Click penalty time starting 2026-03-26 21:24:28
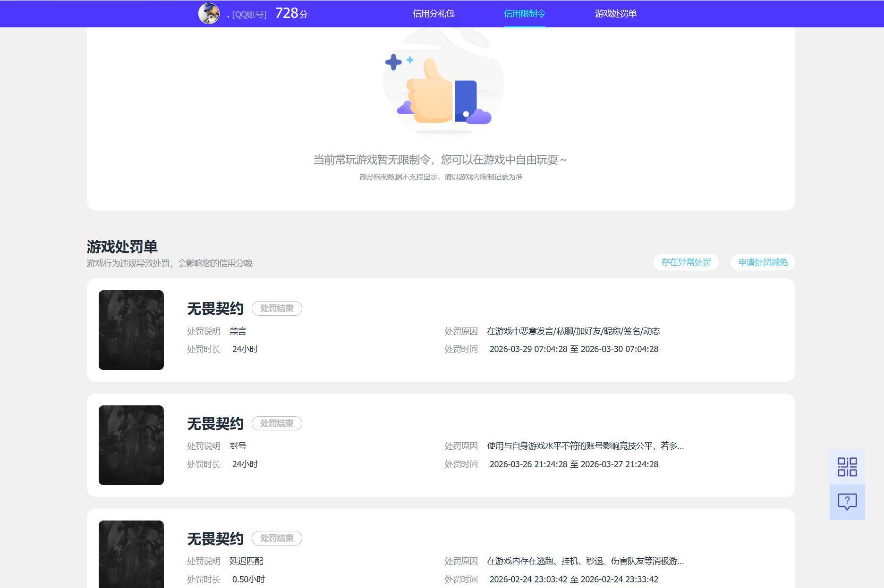 [x=574, y=464]
